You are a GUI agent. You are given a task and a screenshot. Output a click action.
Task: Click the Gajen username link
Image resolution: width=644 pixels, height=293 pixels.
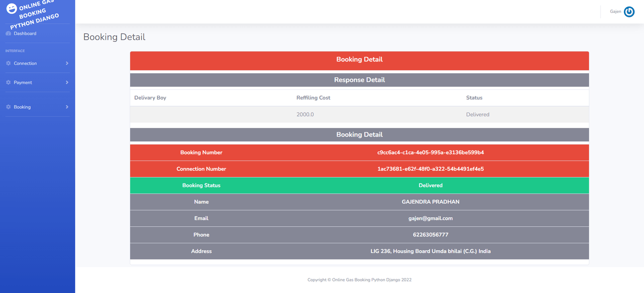coord(615,12)
